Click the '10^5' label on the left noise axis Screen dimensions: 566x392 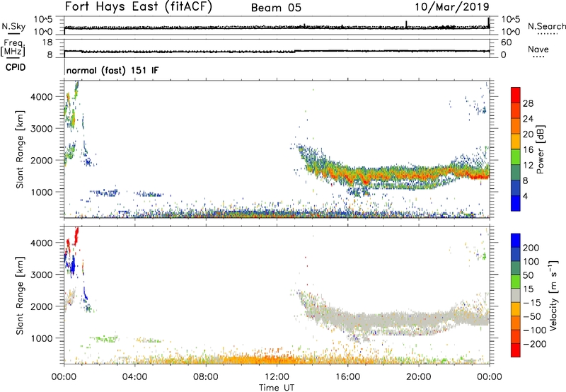pos(43,20)
